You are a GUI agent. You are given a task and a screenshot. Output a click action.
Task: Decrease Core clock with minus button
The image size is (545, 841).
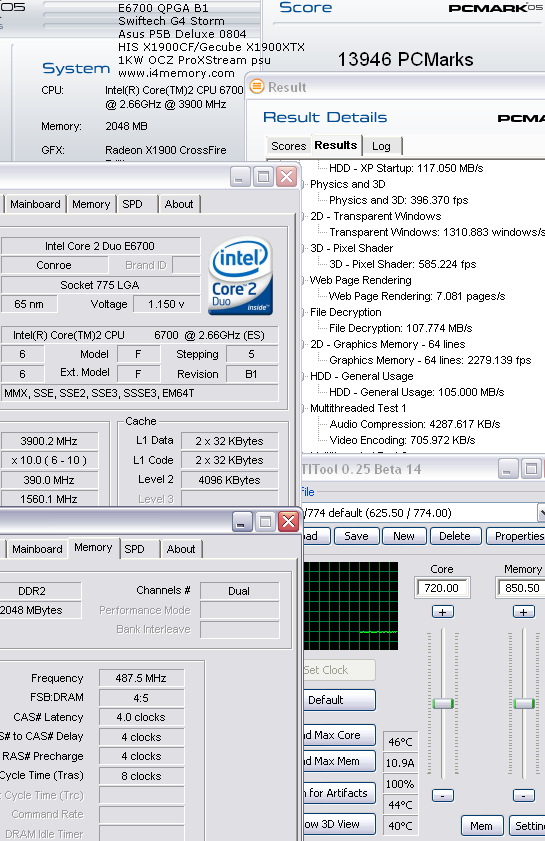click(x=443, y=795)
